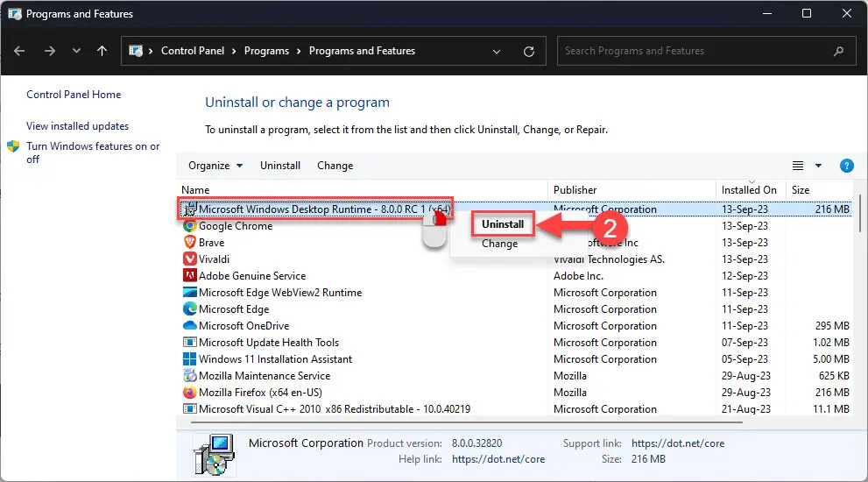Sort by the Publisher column header
Image resolution: width=868 pixels, height=482 pixels.
point(632,190)
